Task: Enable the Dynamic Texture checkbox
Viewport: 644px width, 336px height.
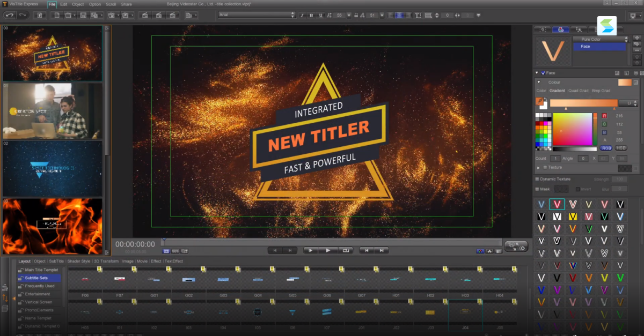Action: (537, 179)
